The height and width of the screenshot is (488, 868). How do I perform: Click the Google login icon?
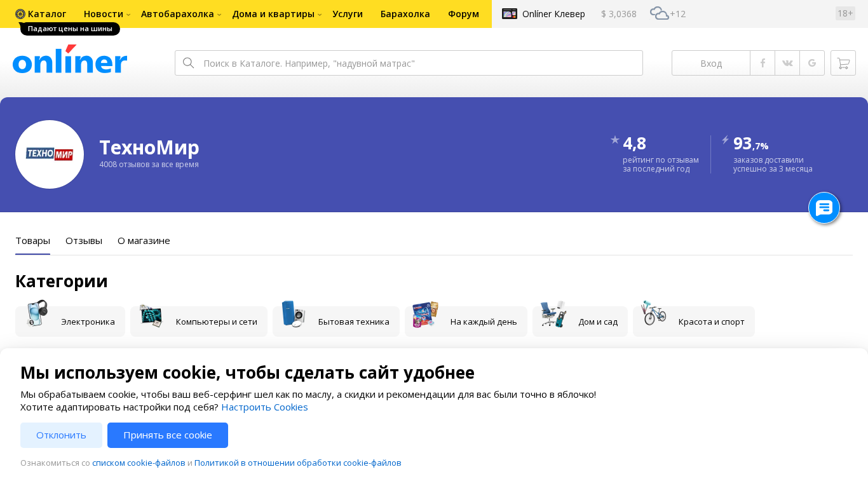[812, 63]
